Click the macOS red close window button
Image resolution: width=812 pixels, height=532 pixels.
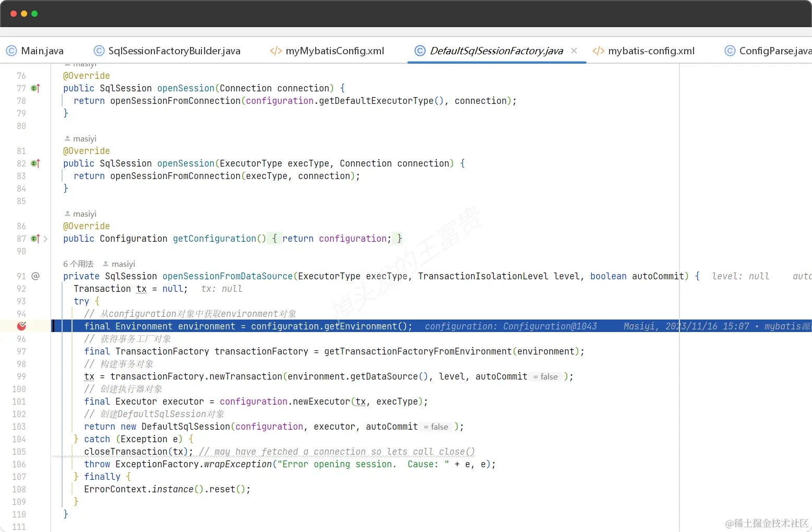click(14, 14)
